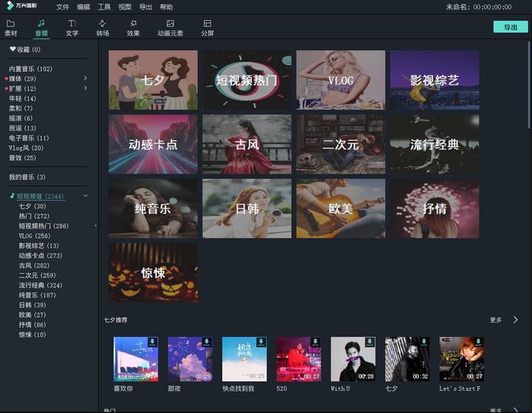Open the VLOG category tile

click(x=341, y=80)
